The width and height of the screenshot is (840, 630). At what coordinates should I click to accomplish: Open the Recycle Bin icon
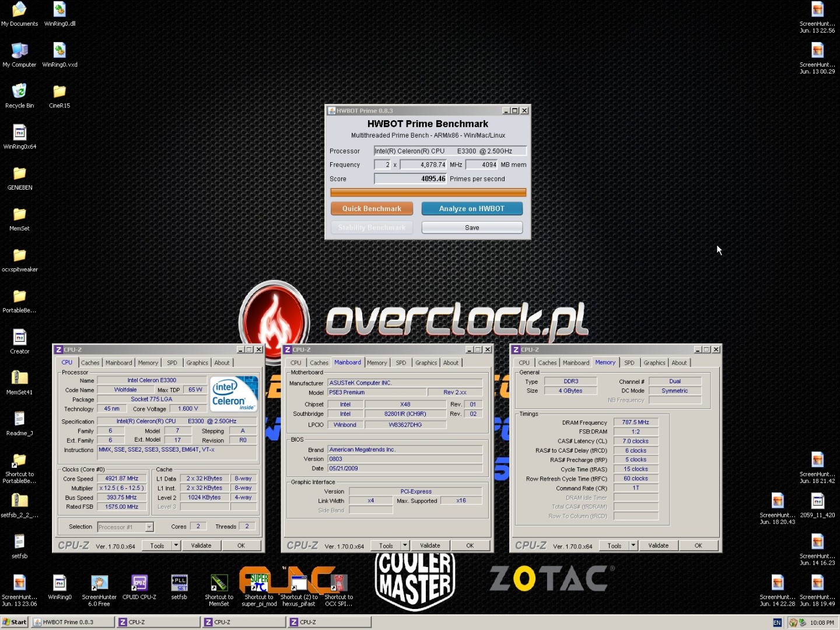(x=19, y=96)
